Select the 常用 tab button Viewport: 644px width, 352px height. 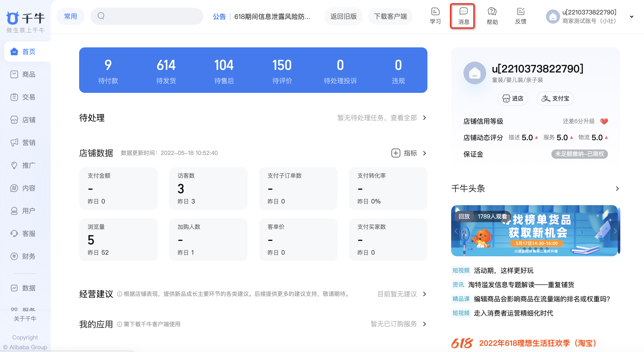(71, 16)
